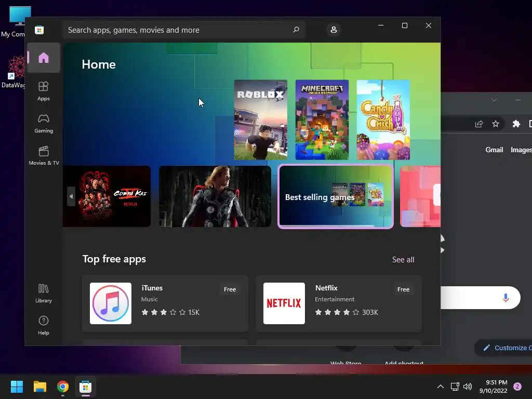Click the iTunes app icon
The height and width of the screenshot is (399, 532).
coord(111,303)
